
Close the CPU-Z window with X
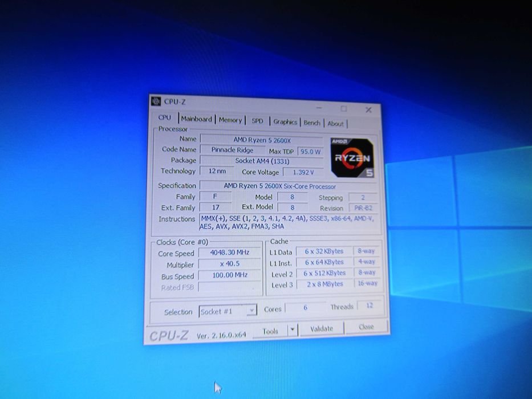pos(368,110)
